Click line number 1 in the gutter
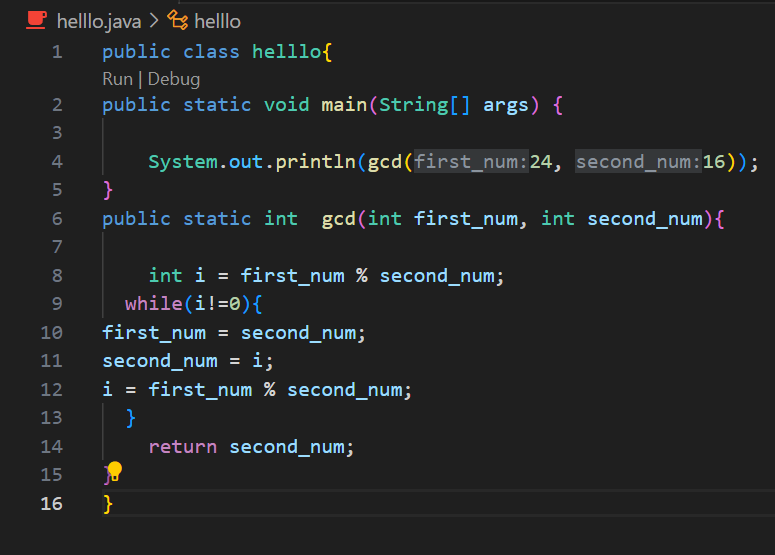 [57, 52]
